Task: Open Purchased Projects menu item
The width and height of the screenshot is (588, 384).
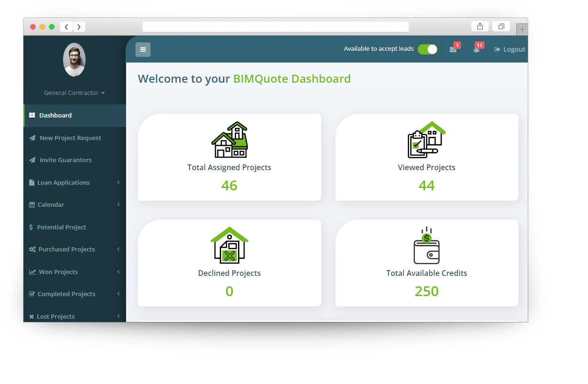Action: pyautogui.click(x=75, y=250)
